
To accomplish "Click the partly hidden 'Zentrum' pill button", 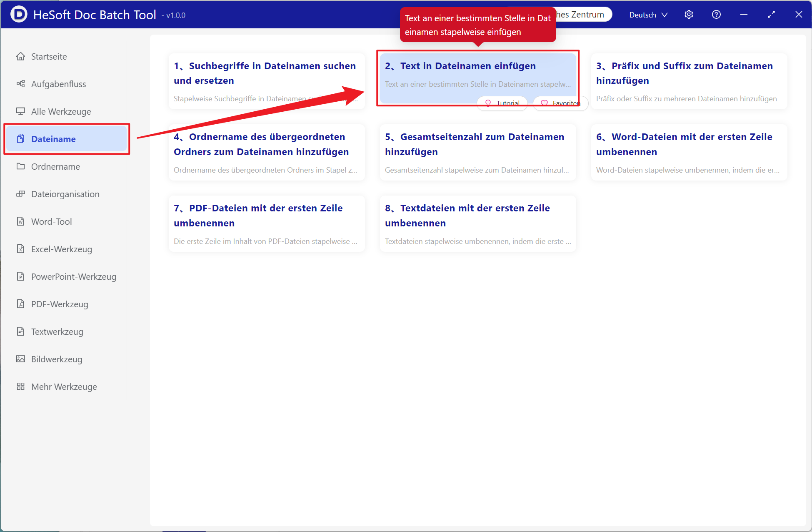I will [x=584, y=15].
